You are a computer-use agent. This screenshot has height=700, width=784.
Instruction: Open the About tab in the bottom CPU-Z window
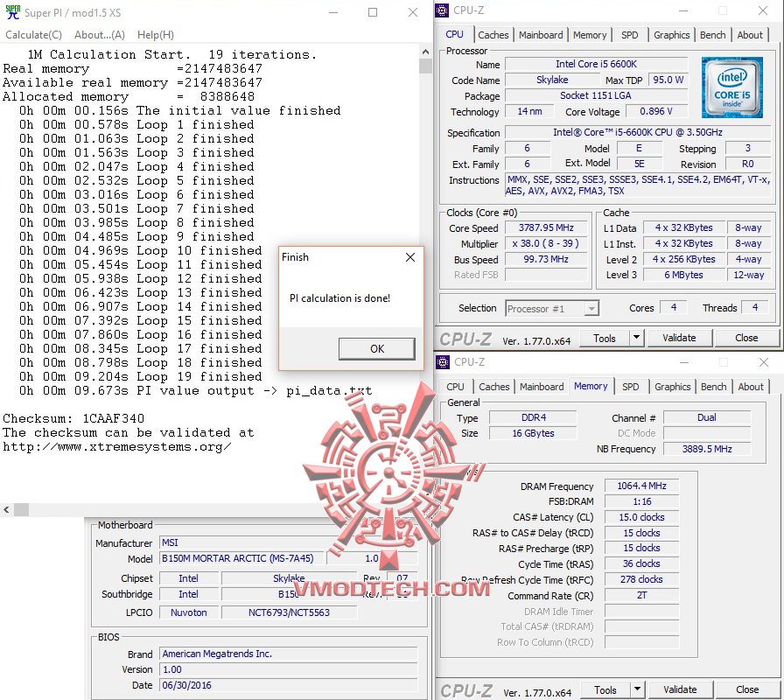coord(751,386)
